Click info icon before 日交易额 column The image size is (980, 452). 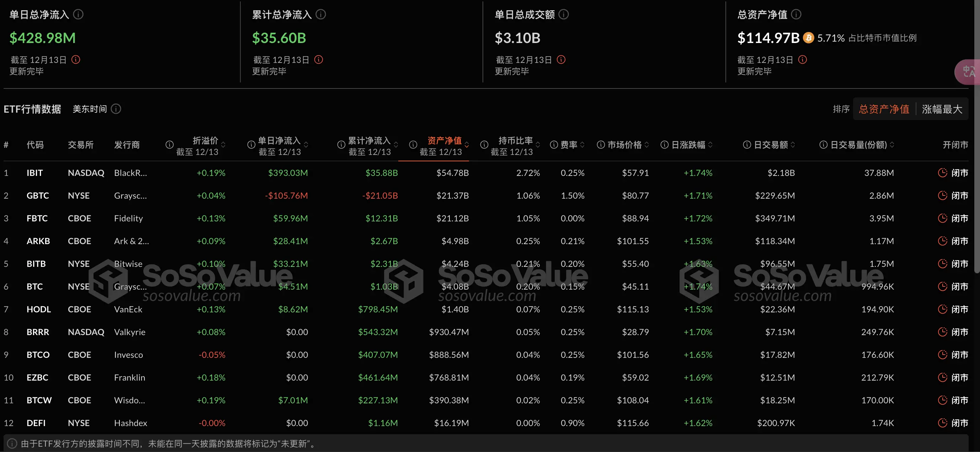point(747,145)
